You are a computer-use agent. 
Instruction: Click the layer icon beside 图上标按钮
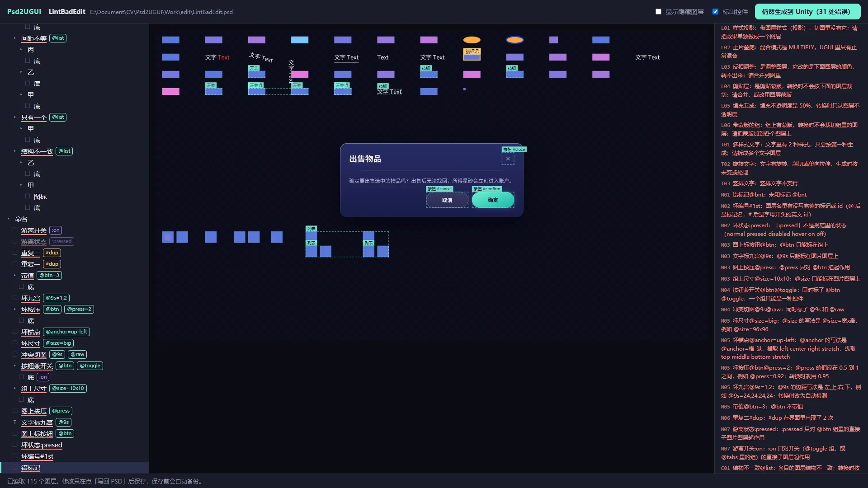pyautogui.click(x=15, y=433)
